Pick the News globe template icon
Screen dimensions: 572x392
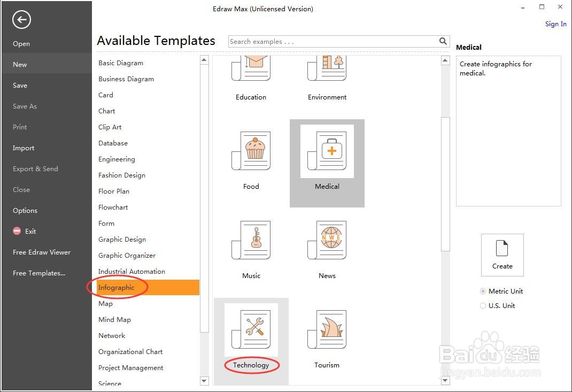[x=327, y=240]
